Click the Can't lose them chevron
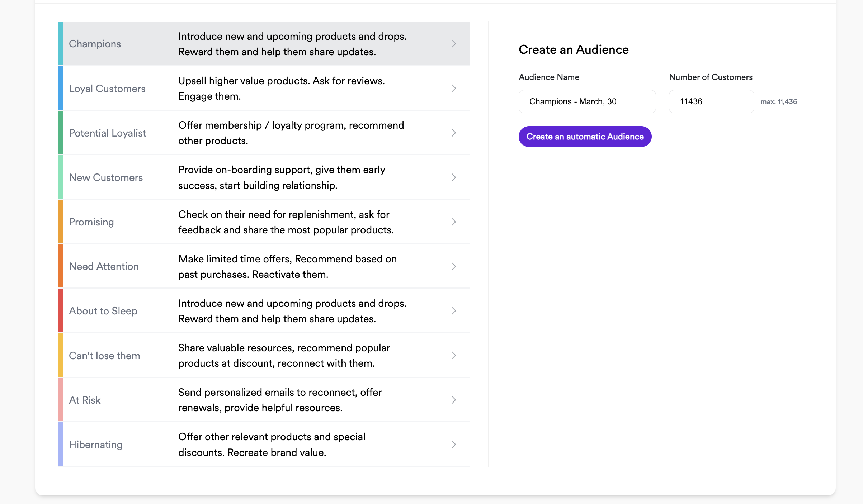The height and width of the screenshot is (504, 863). (x=453, y=355)
